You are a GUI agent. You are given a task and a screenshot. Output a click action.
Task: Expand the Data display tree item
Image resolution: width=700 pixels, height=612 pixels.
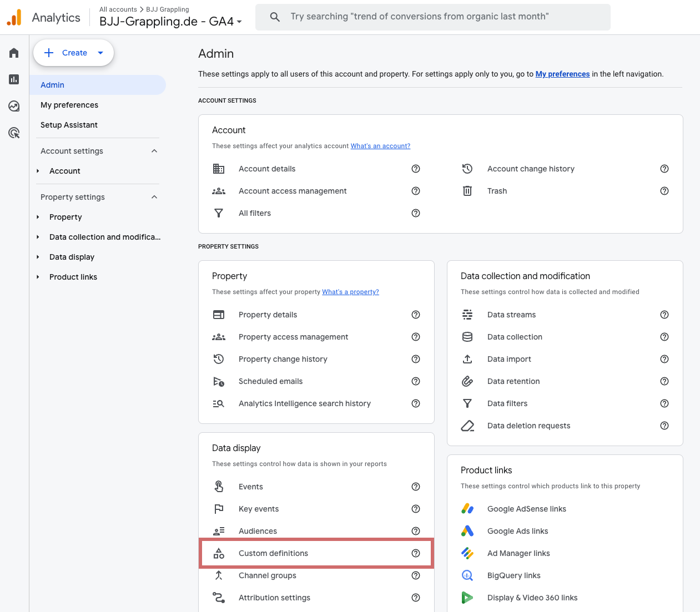38,257
